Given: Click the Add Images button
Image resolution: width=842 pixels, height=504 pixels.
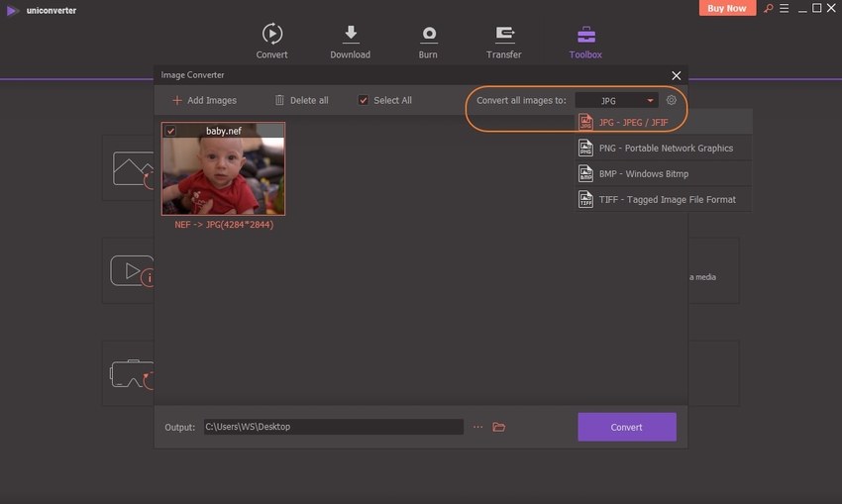Looking at the screenshot, I should (x=204, y=100).
